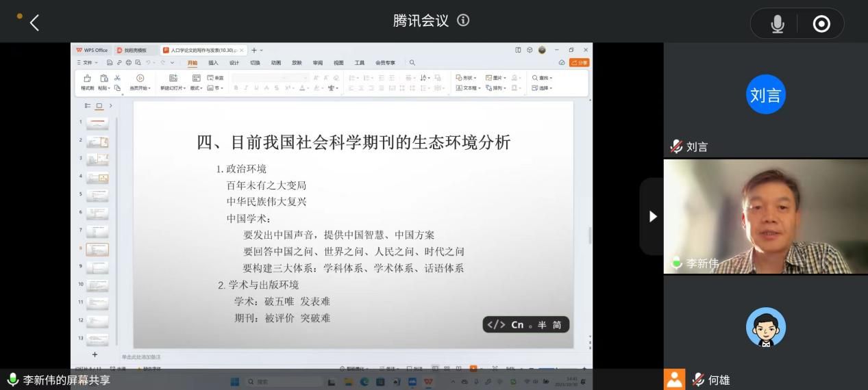868x390 pixels.
Task: Click the back arrow in Tencent Meeting header
Action: (34, 23)
